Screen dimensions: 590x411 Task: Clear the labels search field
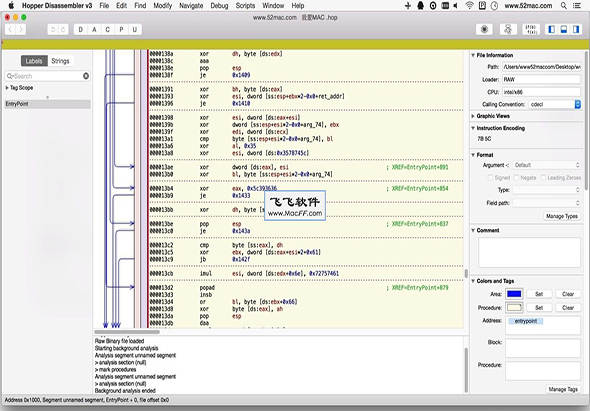pos(86,76)
